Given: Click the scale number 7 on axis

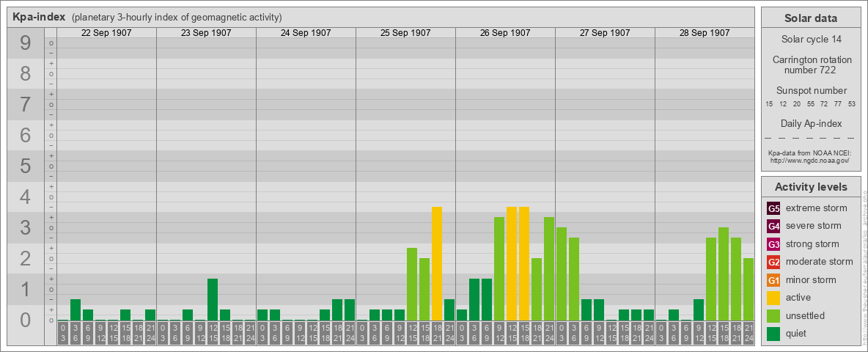Looking at the screenshot, I should pyautogui.click(x=26, y=105).
